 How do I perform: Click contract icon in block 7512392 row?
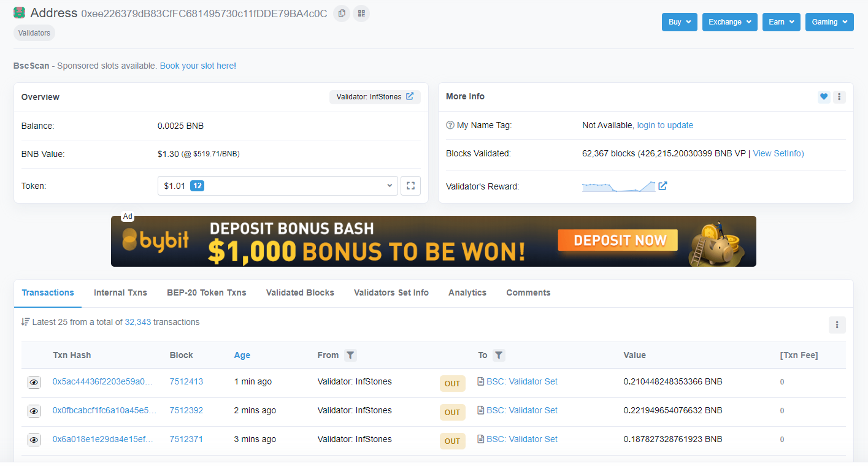point(481,410)
